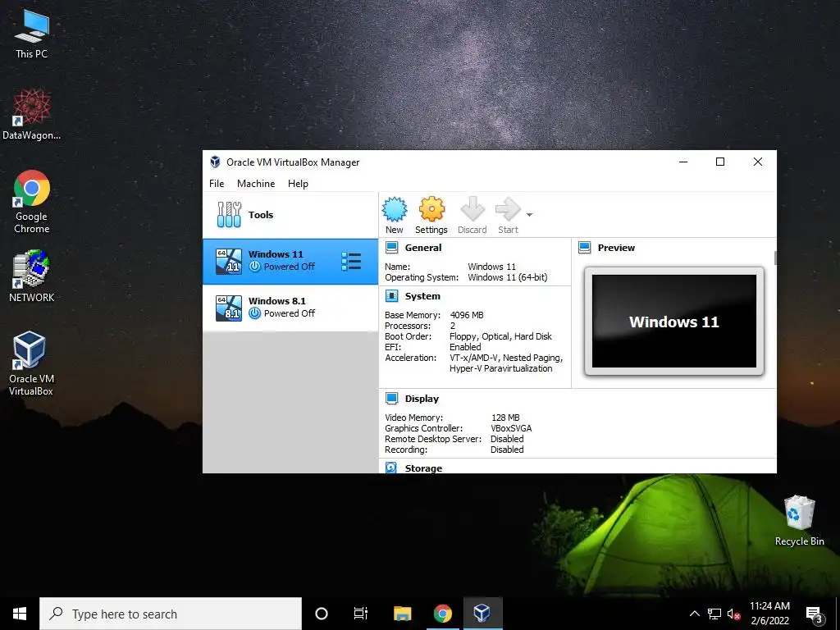Click the network tray icon
Image resolution: width=840 pixels, height=630 pixels.
(x=714, y=614)
